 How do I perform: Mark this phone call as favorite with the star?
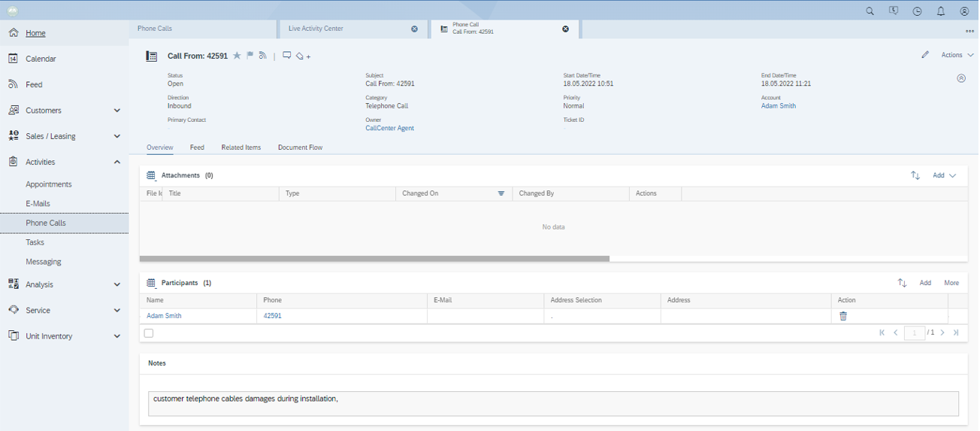237,56
